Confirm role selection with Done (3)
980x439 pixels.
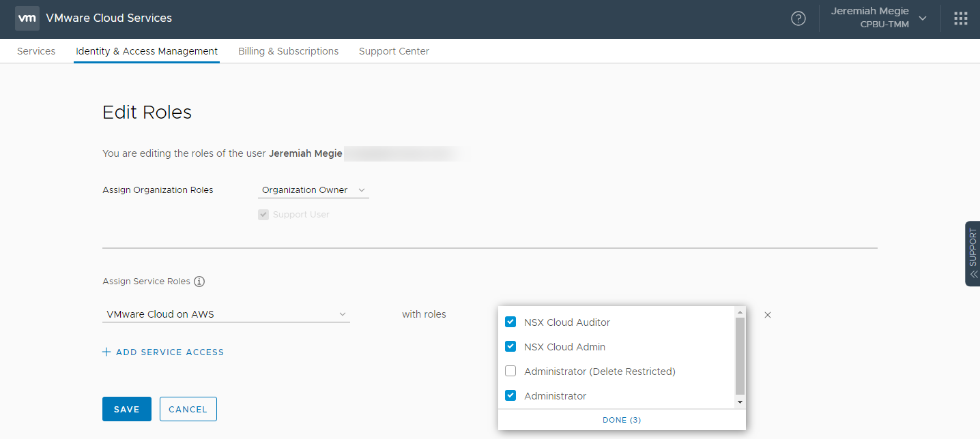pyautogui.click(x=621, y=420)
